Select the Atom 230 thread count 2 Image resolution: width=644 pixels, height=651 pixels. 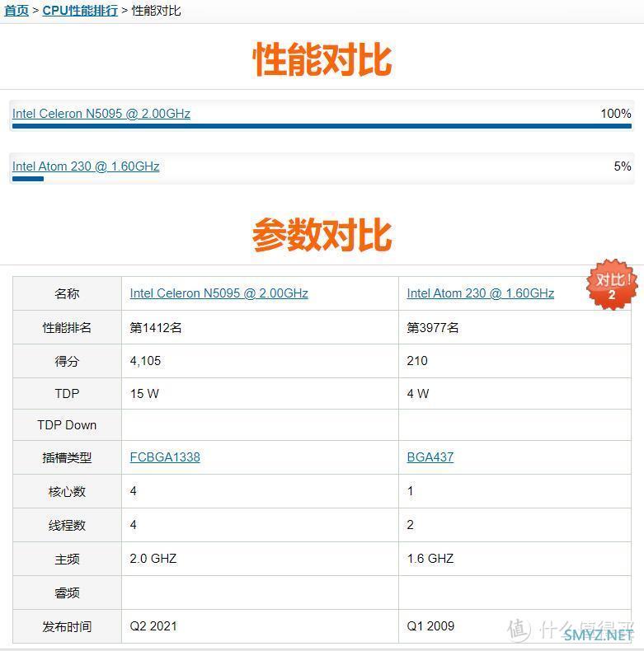click(411, 525)
